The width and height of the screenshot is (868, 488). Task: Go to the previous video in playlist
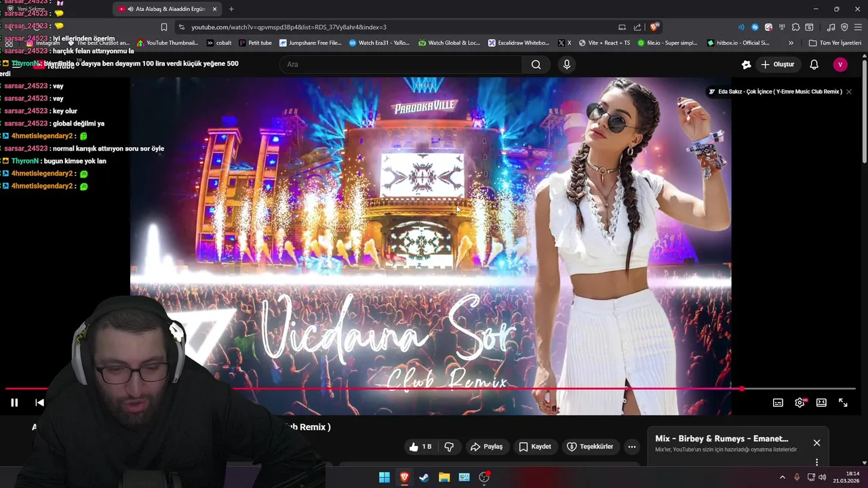click(x=39, y=403)
